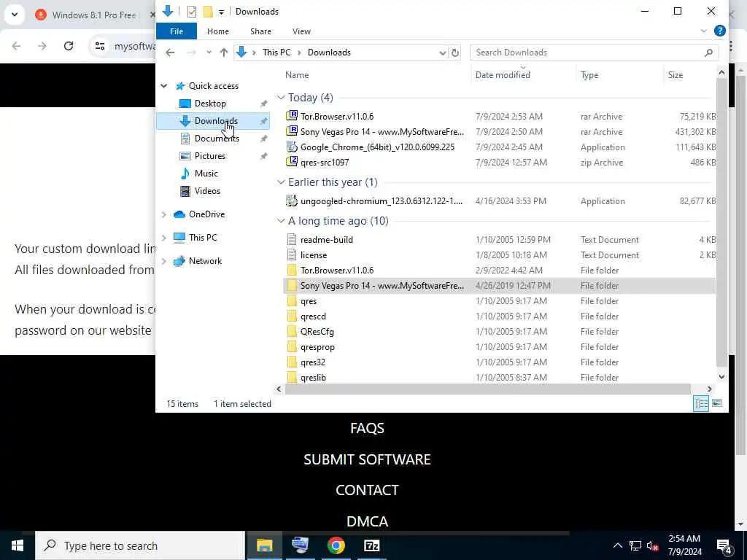Open the recent locations dropdown arrow
The height and width of the screenshot is (560, 747).
[x=209, y=52]
